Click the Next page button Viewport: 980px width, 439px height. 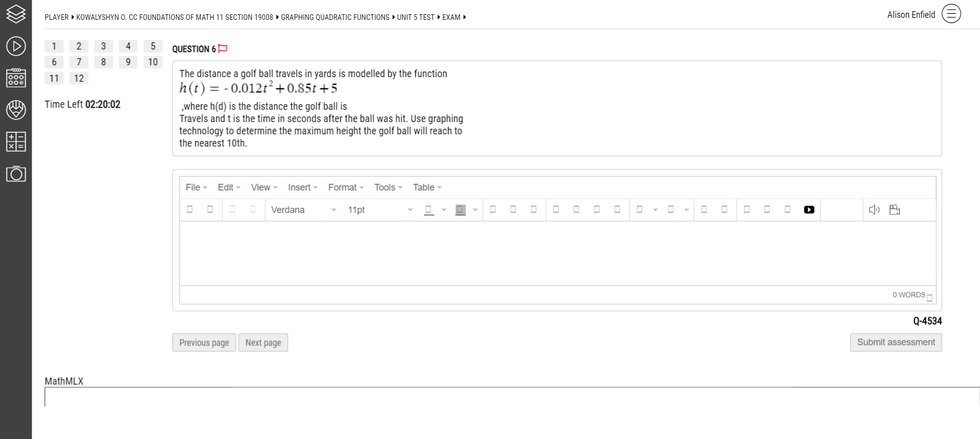pos(263,343)
